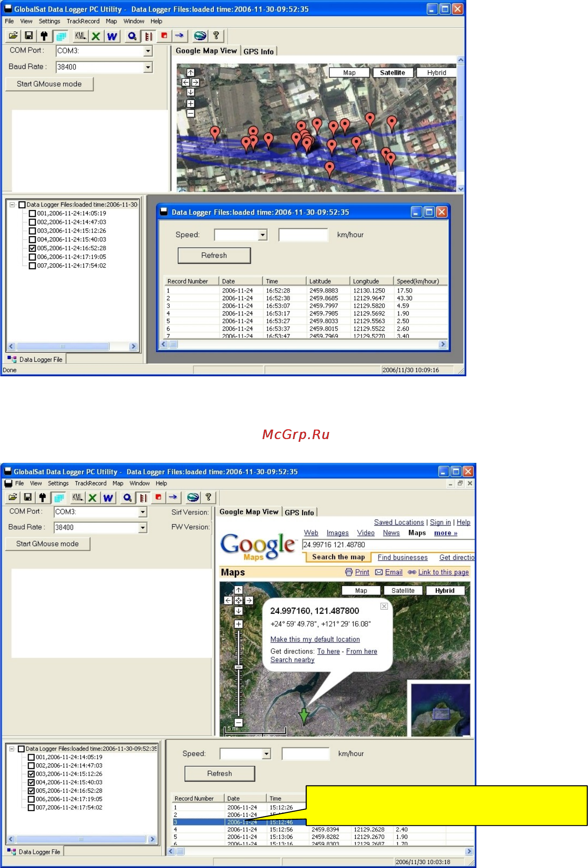This screenshot has width=588, height=868.
Task: Blue W Word export icon, upper window
Action: coord(112,36)
